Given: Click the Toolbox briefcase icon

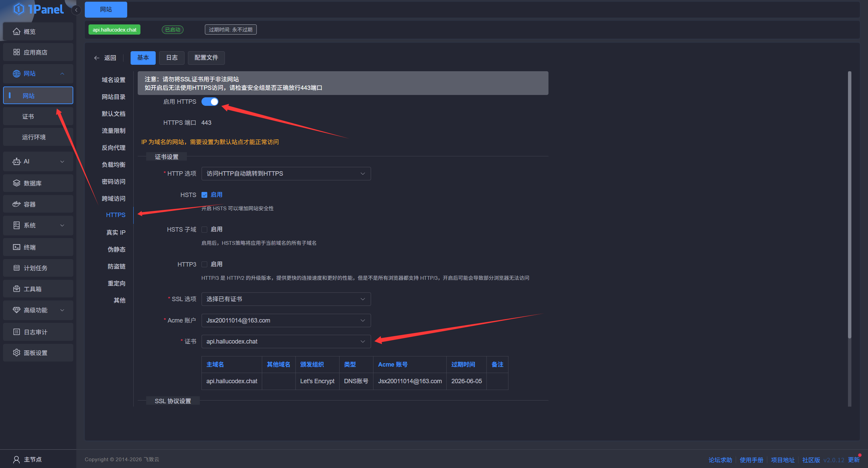Looking at the screenshot, I should click(x=16, y=289).
